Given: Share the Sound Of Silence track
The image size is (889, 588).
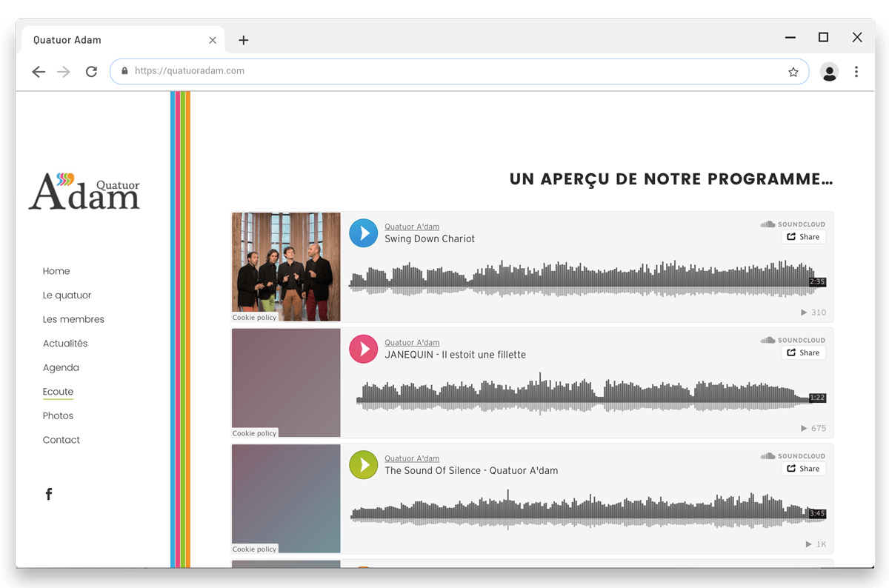Looking at the screenshot, I should (803, 469).
